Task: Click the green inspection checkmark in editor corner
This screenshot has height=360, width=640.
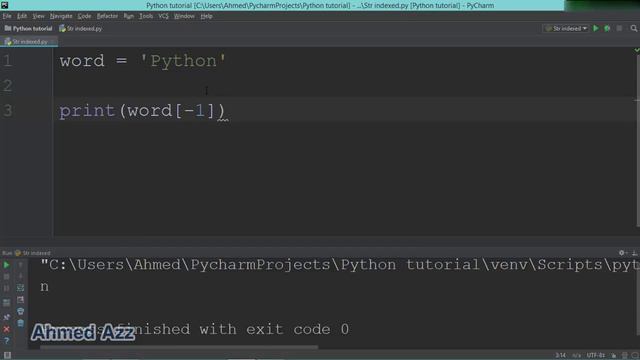Action: click(x=637, y=50)
